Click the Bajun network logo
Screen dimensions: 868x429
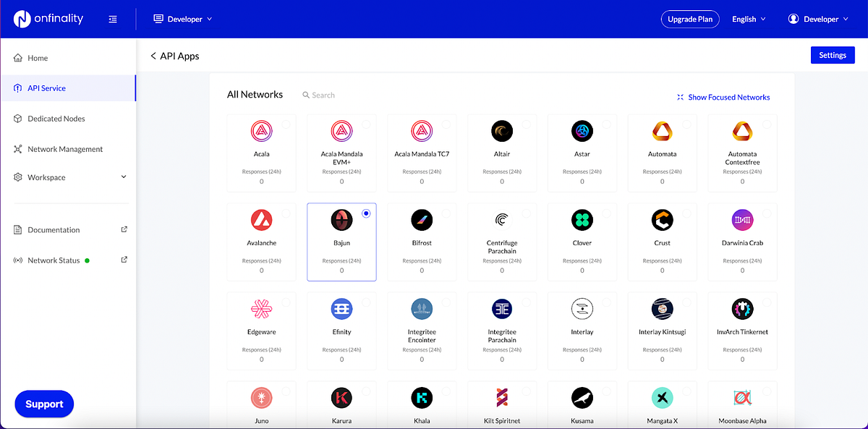coord(341,220)
